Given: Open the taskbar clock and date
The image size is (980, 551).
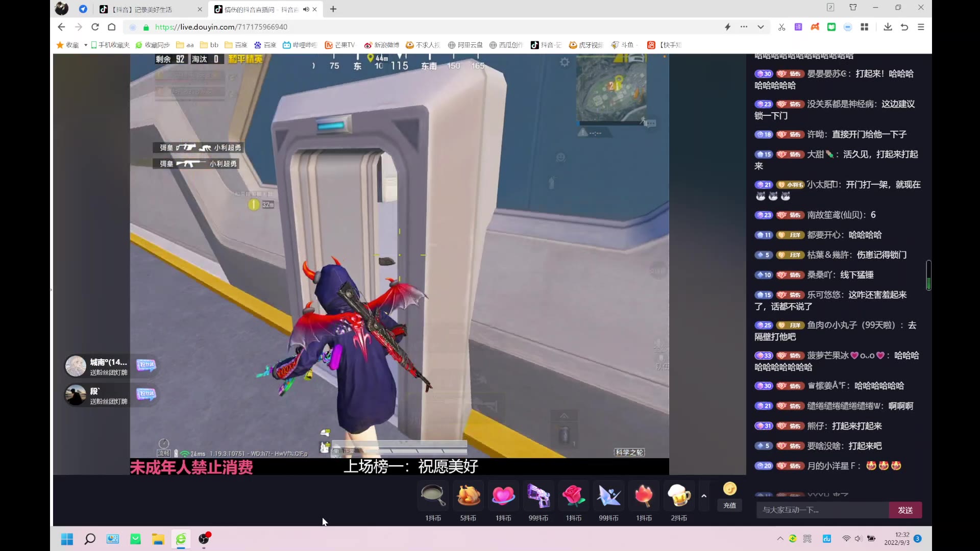Looking at the screenshot, I should tap(897, 539).
